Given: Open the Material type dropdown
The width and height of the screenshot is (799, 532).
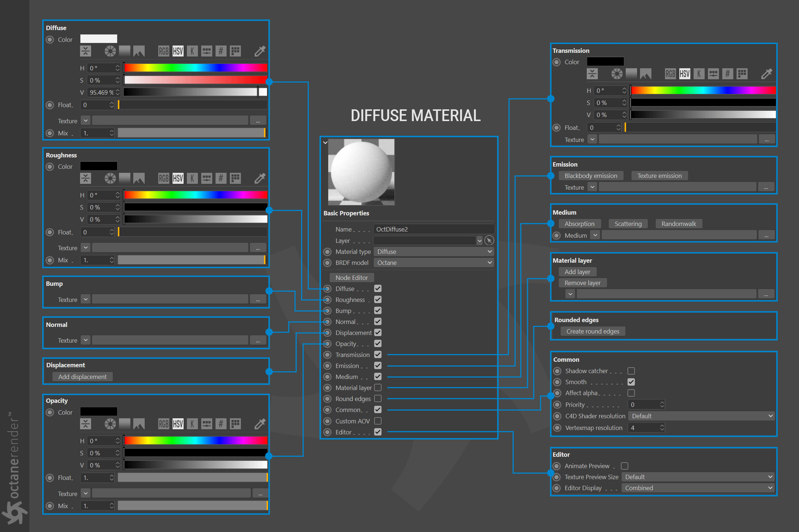Looking at the screenshot, I should pyautogui.click(x=434, y=252).
